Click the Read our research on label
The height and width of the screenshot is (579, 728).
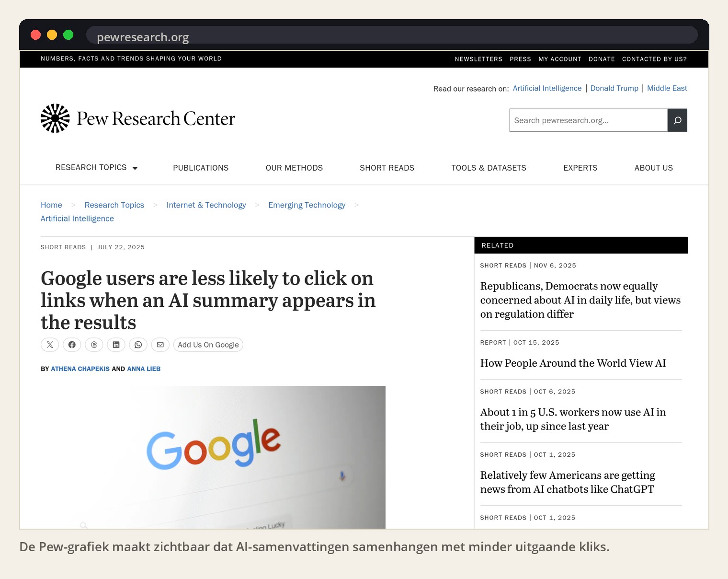tap(471, 89)
